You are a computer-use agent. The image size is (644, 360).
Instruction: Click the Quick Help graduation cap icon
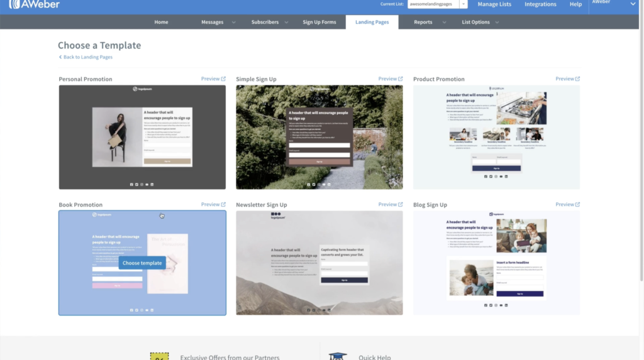[338, 356]
